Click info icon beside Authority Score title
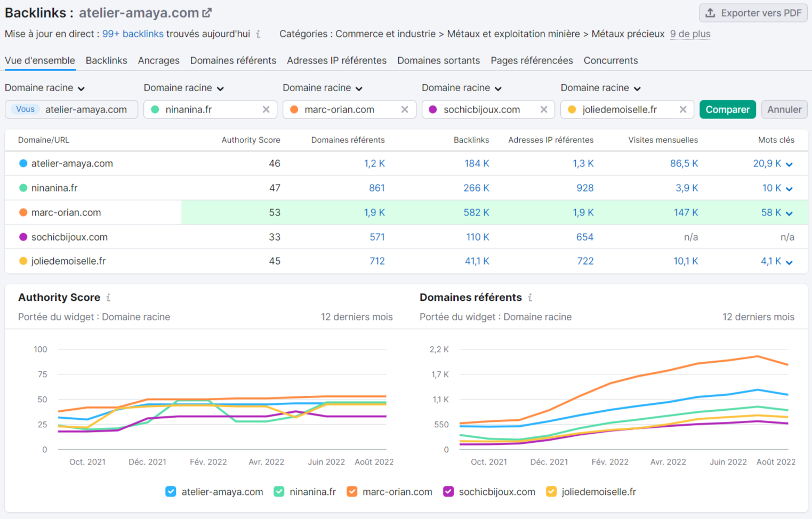Image resolution: width=812 pixels, height=519 pixels. click(x=108, y=298)
